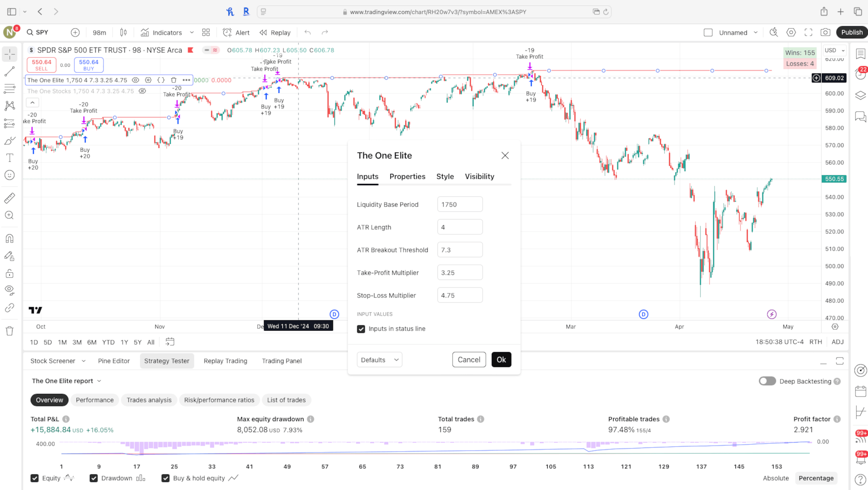This screenshot has width=868, height=490.
Task: Collapse the indicator legend chevron
Action: [x=33, y=103]
